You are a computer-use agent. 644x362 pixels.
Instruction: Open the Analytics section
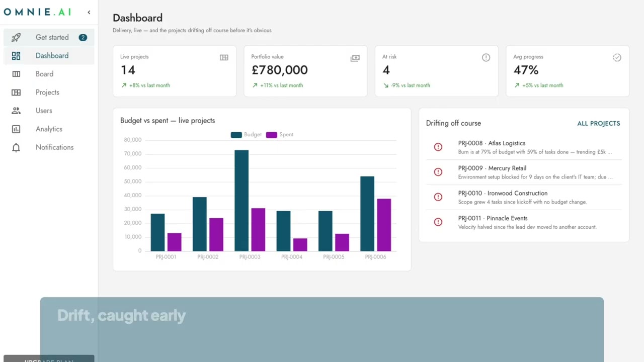click(x=49, y=129)
